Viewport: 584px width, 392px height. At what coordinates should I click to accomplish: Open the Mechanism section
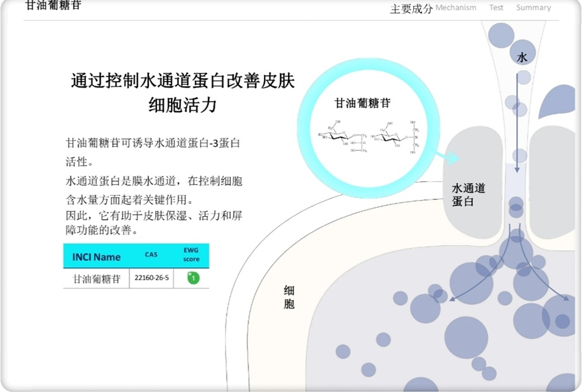click(x=456, y=7)
